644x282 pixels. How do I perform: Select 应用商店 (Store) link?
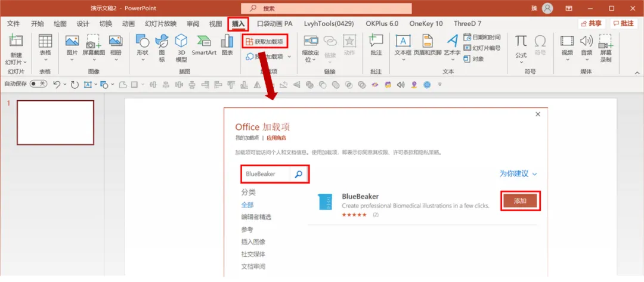(277, 138)
